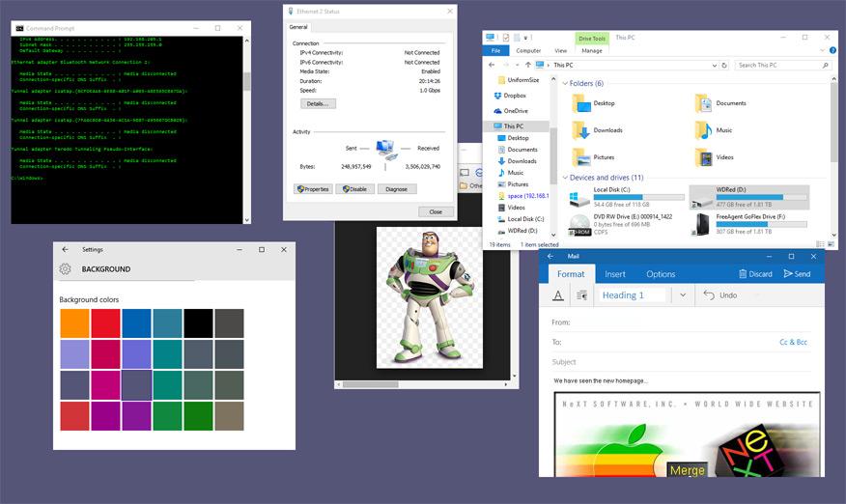Discard the email draft in Mail
This screenshot has height=504, width=846.
(755, 274)
